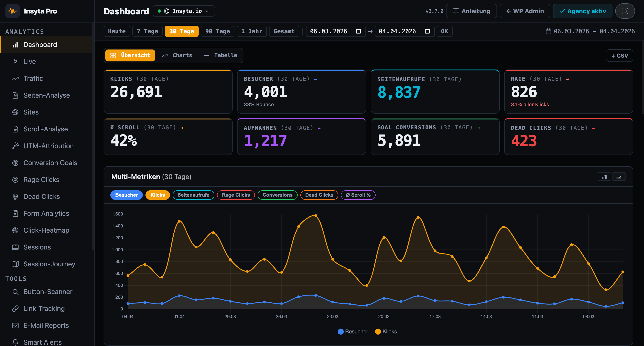644x346 pixels.
Task: Open the start date calendar picker
Action: tap(358, 31)
